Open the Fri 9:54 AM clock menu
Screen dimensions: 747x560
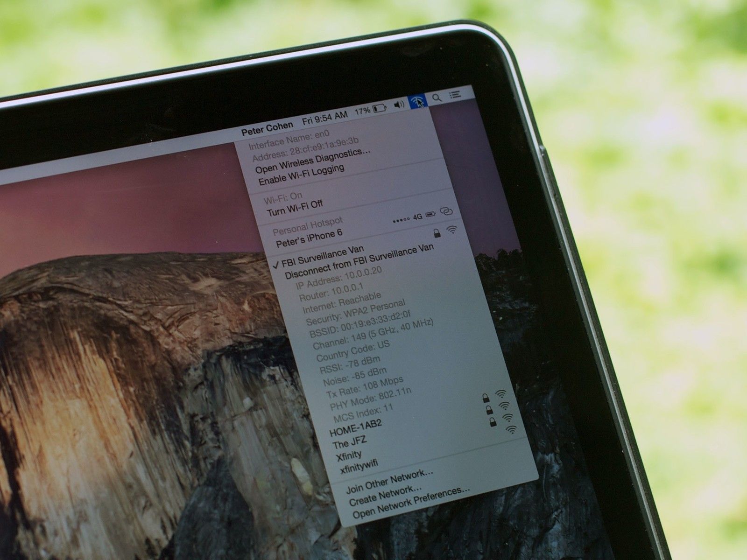click(324, 119)
